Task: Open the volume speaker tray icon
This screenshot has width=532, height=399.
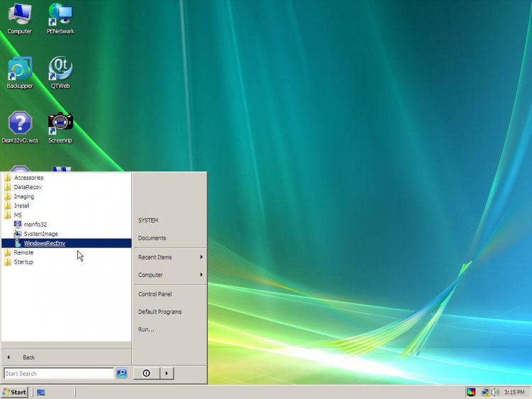Action: tap(495, 392)
